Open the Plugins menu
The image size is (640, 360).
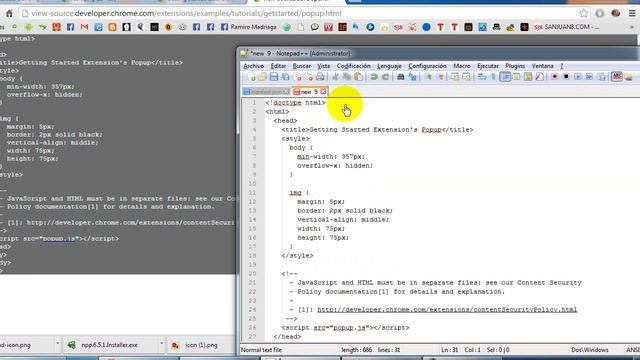515,66
